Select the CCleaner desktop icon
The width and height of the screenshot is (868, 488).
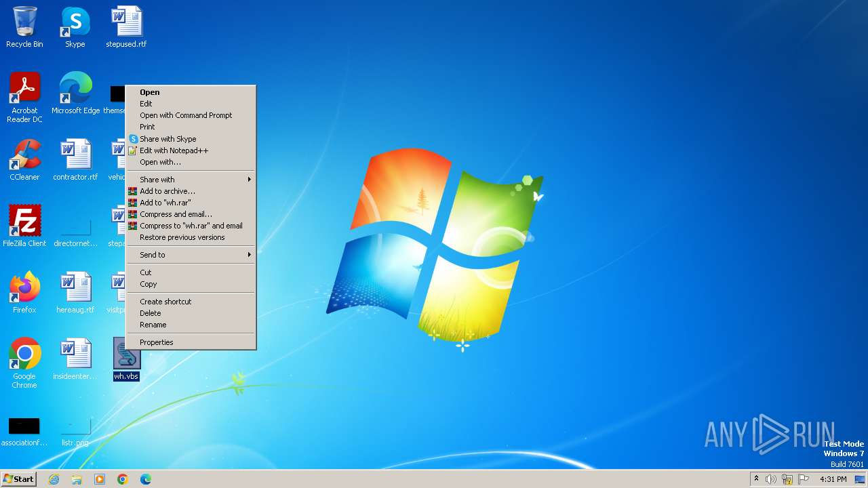[x=24, y=160]
